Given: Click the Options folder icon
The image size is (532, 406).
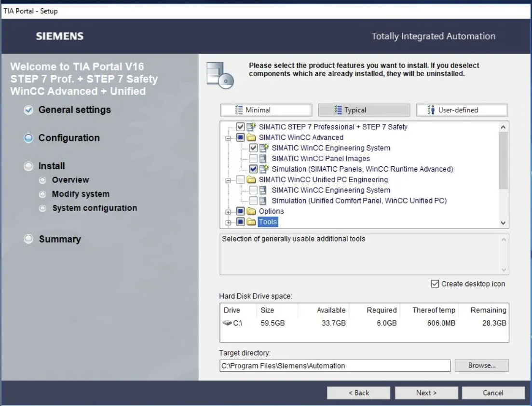Looking at the screenshot, I should [251, 212].
